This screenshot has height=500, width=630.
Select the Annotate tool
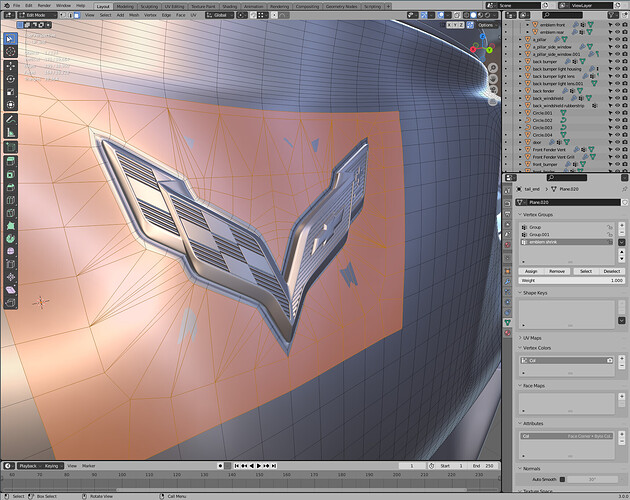[x=10, y=119]
